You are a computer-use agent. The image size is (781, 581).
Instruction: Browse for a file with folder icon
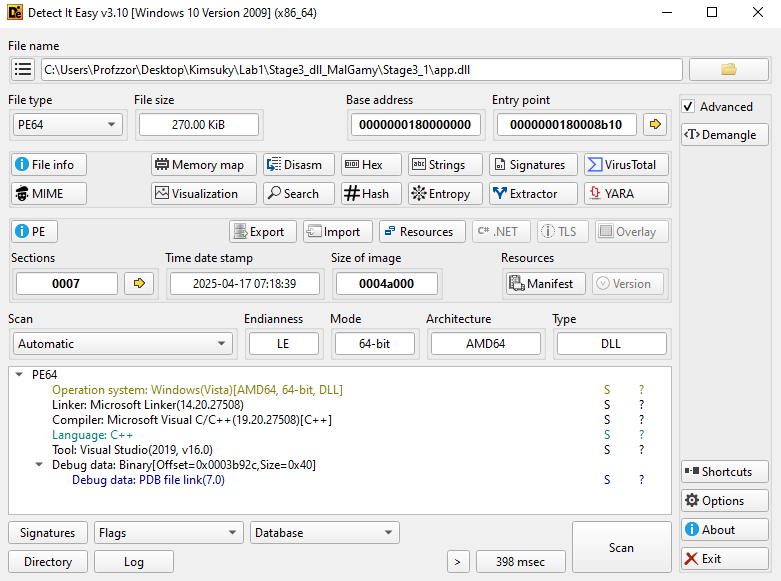click(728, 69)
